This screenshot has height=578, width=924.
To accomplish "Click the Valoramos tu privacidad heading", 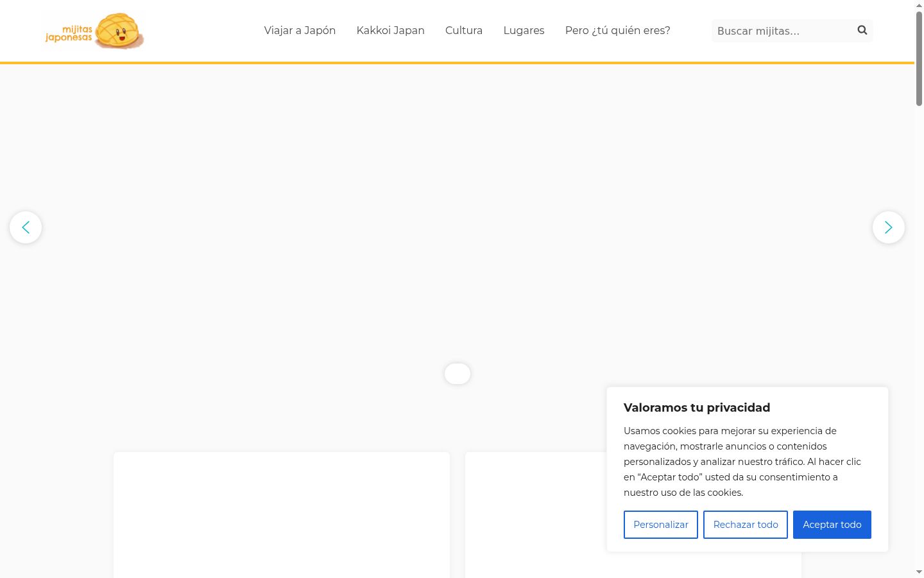I will (697, 408).
